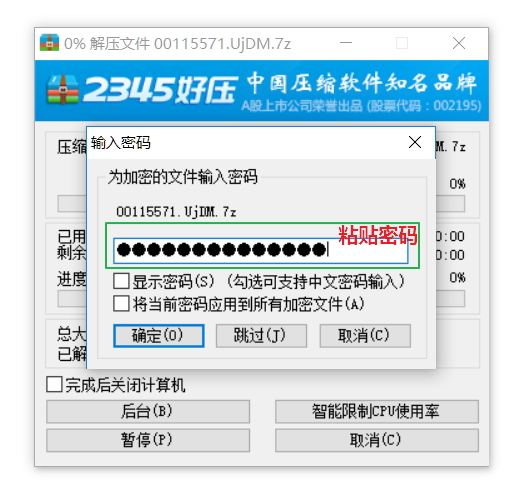Click the 暂停(P) pause button
The width and height of the screenshot is (527, 493).
(x=148, y=440)
